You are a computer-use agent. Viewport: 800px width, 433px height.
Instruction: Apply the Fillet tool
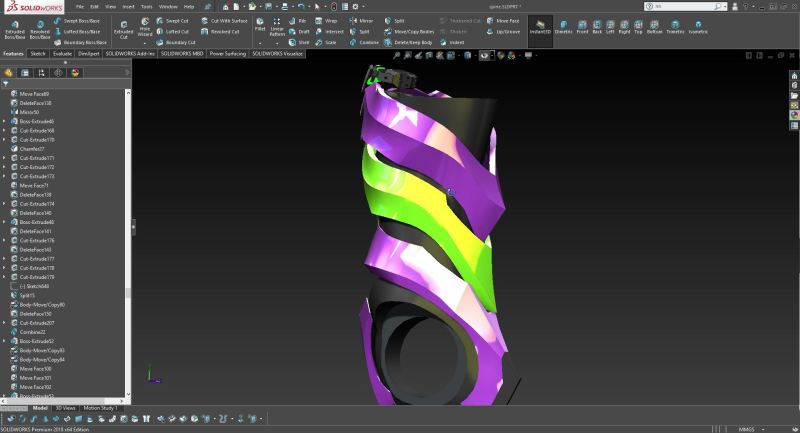260,24
